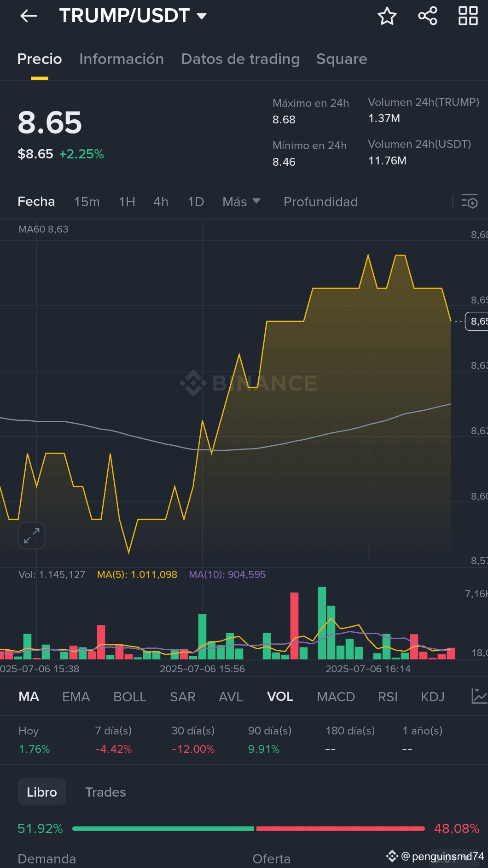This screenshot has height=868, width=488.
Task: Add TRUMP/USDT to favorites with star icon
Action: click(x=387, y=16)
